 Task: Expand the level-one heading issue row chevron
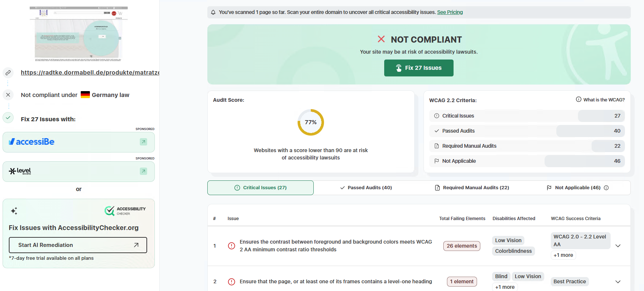(x=618, y=282)
